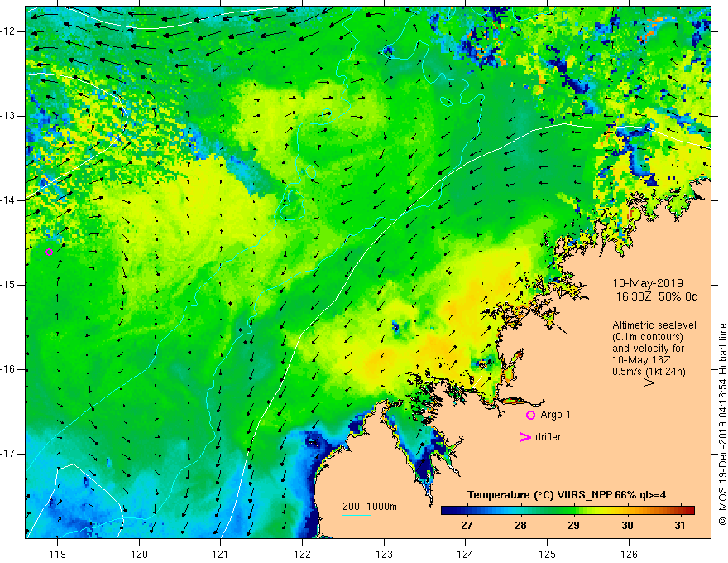Click the Argo 1 label
Image resolution: width=728 pixels, height=563 pixels.
coord(555,415)
